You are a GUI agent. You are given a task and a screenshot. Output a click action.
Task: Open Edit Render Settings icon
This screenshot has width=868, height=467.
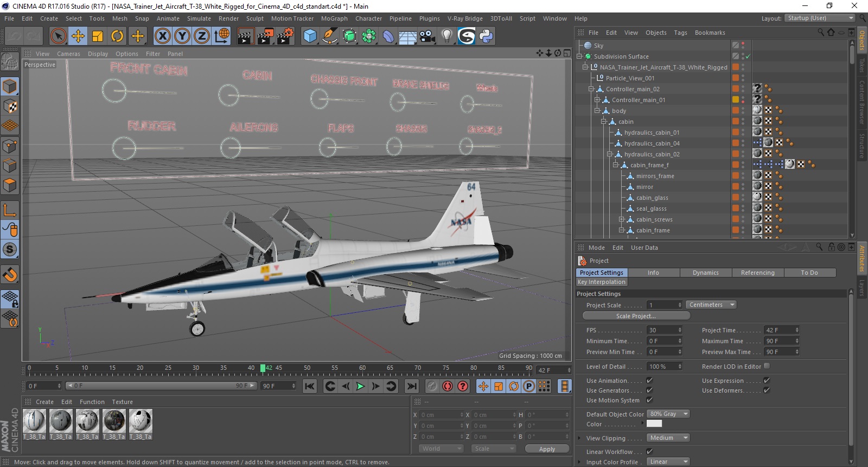click(x=285, y=36)
